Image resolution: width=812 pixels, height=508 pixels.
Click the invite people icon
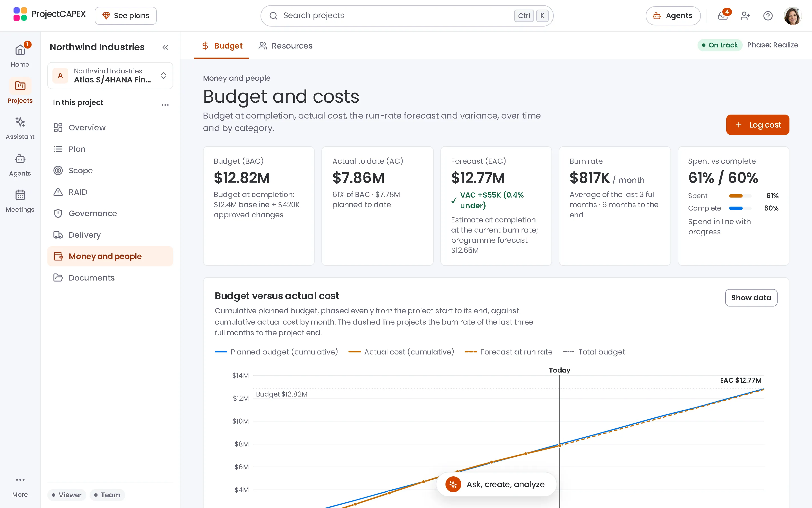pyautogui.click(x=745, y=16)
